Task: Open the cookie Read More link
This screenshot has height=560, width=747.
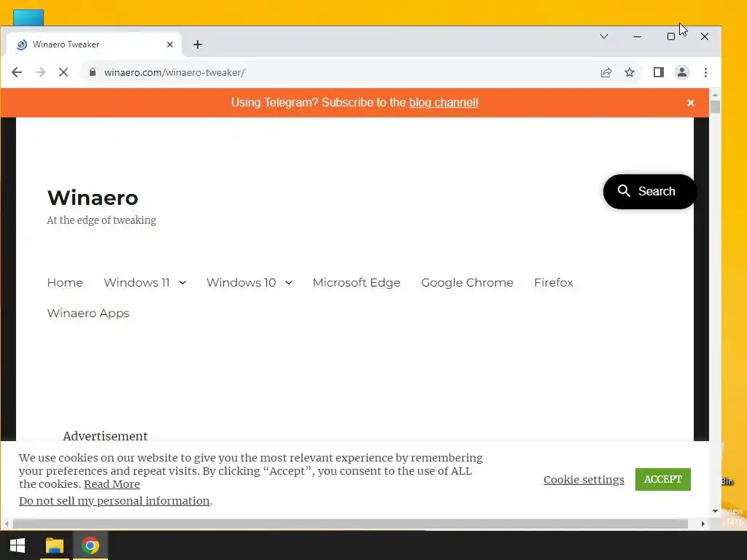Action: (x=112, y=484)
